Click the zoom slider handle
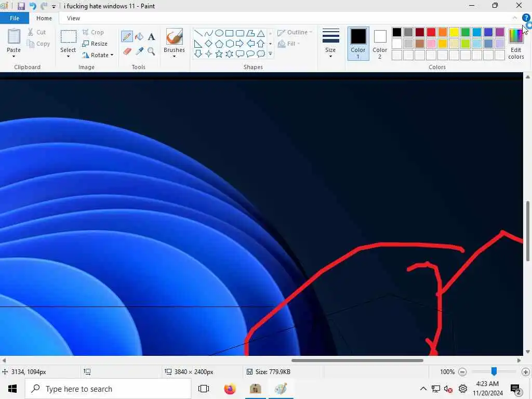 point(494,371)
